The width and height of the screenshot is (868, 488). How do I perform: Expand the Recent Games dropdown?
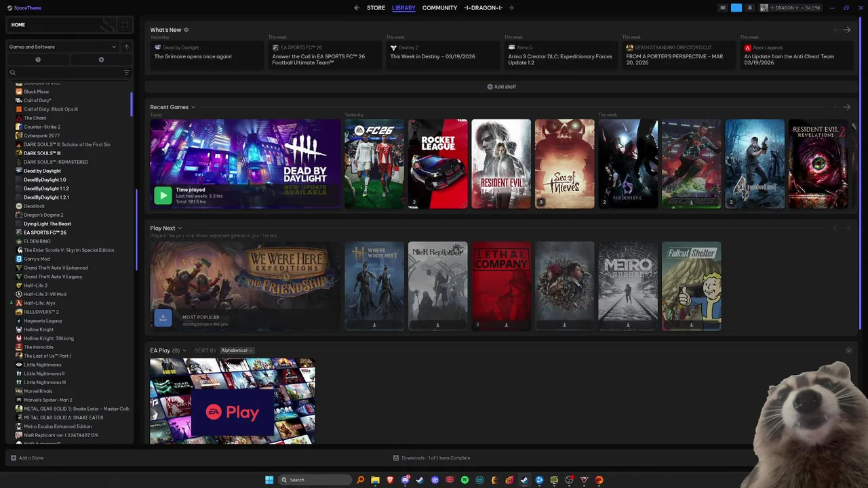pyautogui.click(x=193, y=107)
